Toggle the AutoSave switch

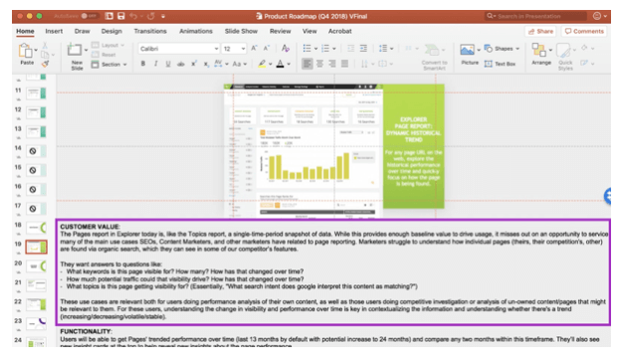click(x=90, y=16)
